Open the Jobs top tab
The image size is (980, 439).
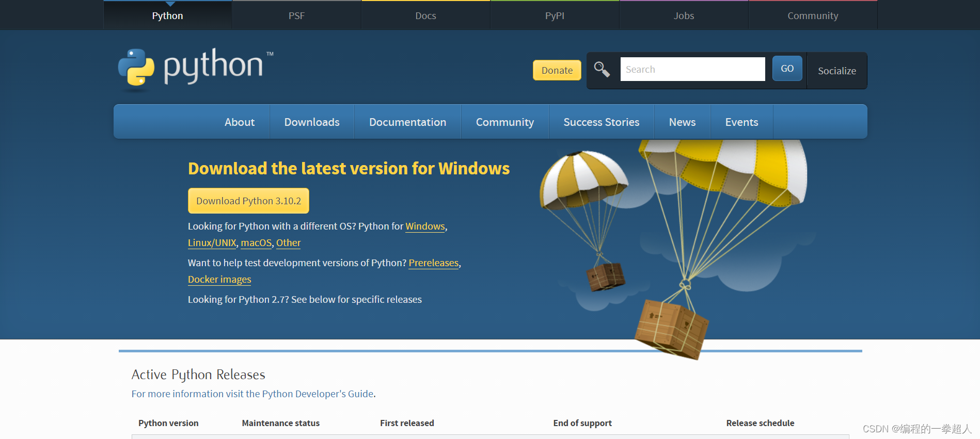tap(684, 15)
